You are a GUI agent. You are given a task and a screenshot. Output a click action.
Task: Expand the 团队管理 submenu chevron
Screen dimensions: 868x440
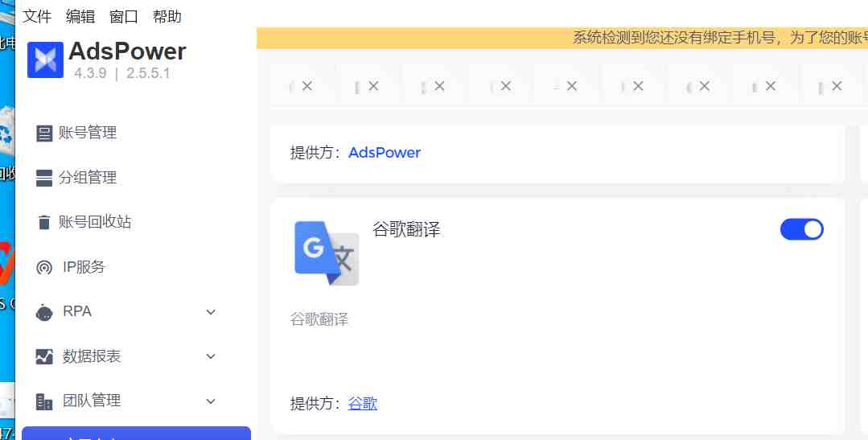tap(211, 401)
